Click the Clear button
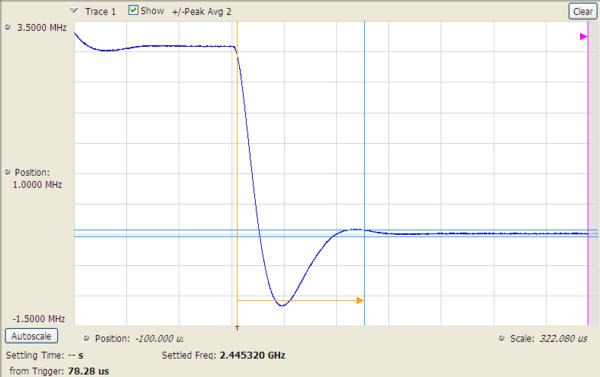The image size is (600, 377). 582,11
